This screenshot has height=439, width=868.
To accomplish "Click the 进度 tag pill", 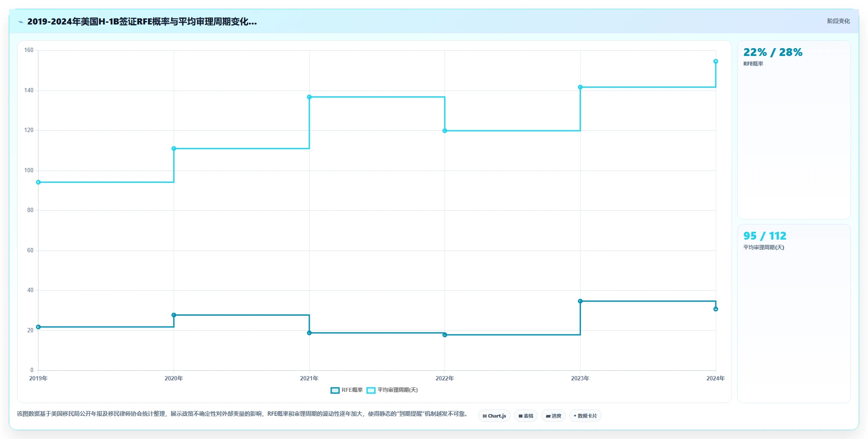I will click(553, 416).
